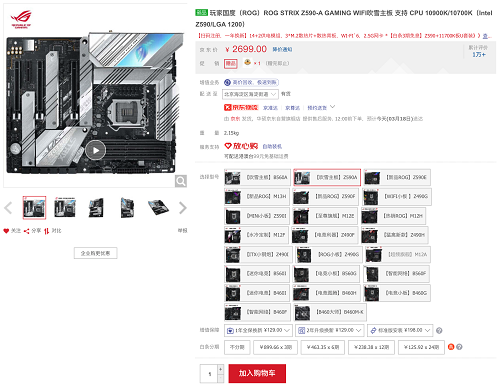Select ITX model option Z490I
Viewport: 500px width, 387px height.
(x=258, y=255)
